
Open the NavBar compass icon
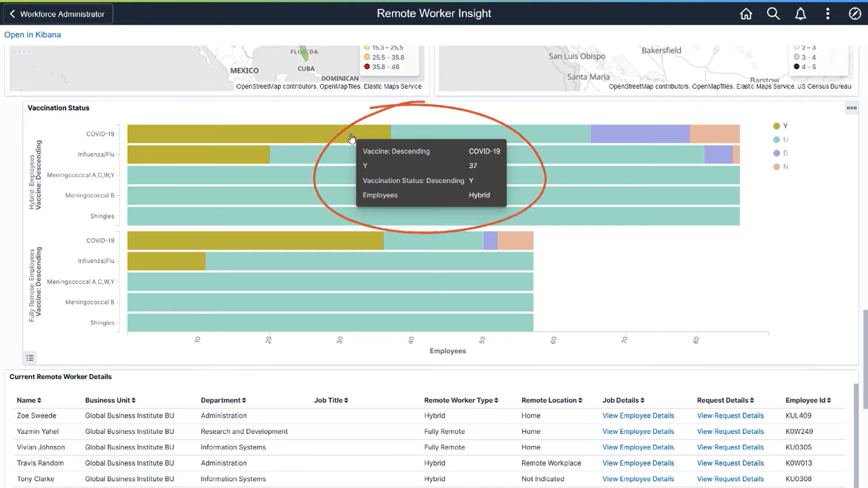[854, 13]
